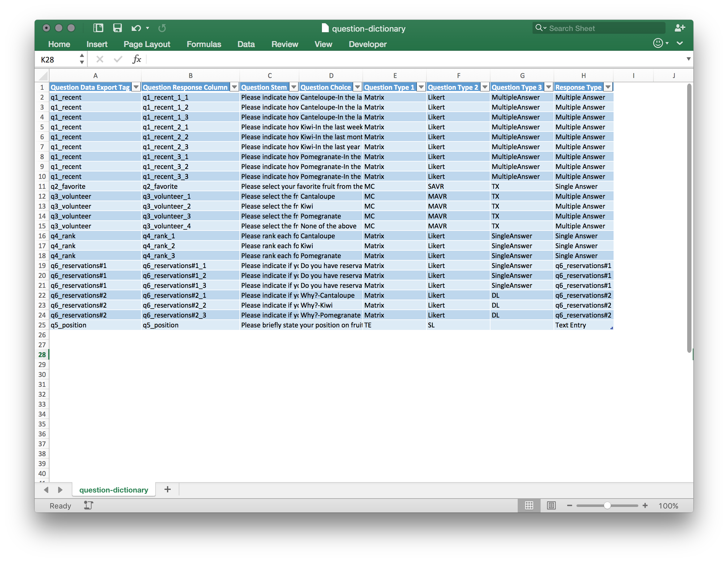
Task: Switch to the Formulas ribbon tab
Action: pyautogui.click(x=204, y=44)
